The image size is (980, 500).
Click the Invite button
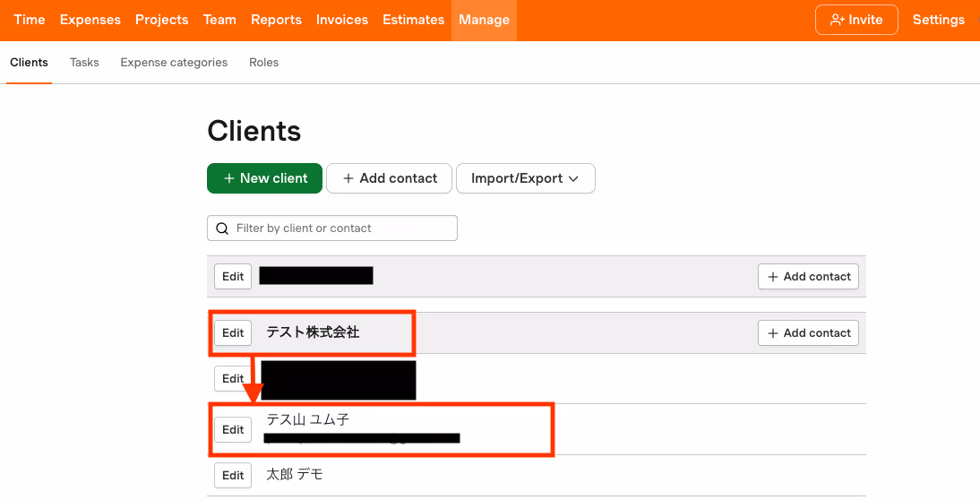tap(856, 20)
